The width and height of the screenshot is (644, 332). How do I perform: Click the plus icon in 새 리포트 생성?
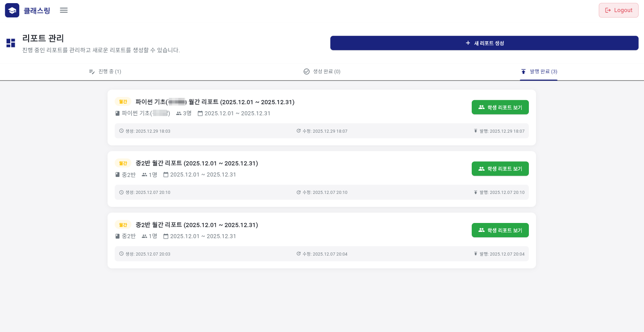tap(468, 43)
